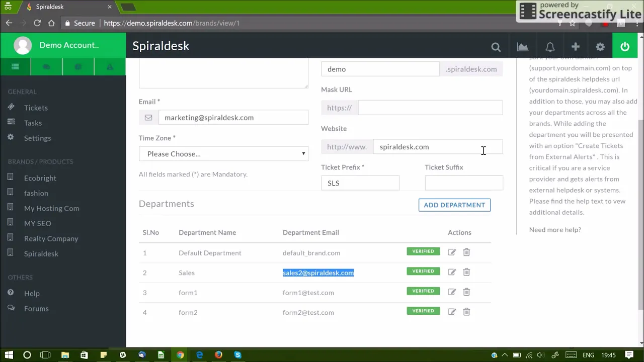644x362 pixels.
Task: Click the Spiraldesk header title
Action: (161, 46)
